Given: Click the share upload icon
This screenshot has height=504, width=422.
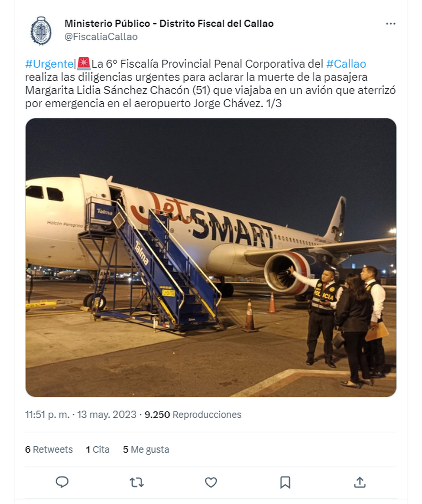Looking at the screenshot, I should 359,482.
